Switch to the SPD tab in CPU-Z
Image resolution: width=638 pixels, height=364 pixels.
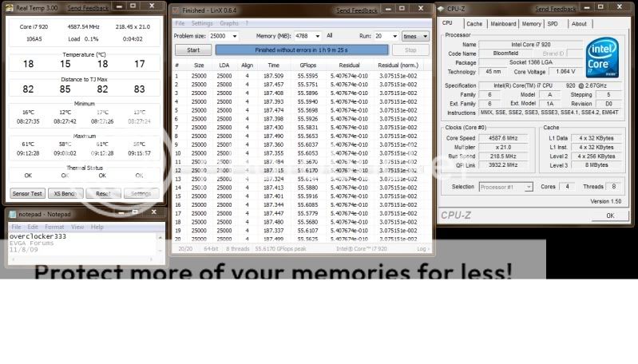pyautogui.click(x=552, y=24)
